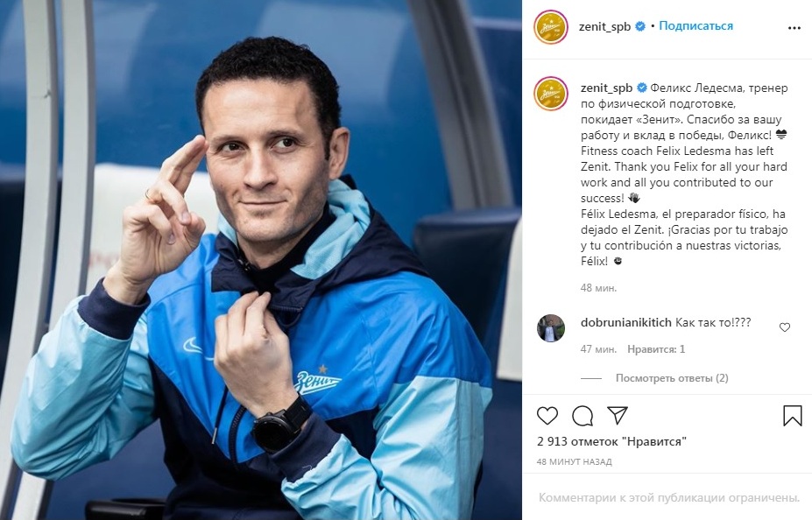Open zenit_spb profile avatar in the header
This screenshot has height=520, width=812.
pyautogui.click(x=551, y=27)
